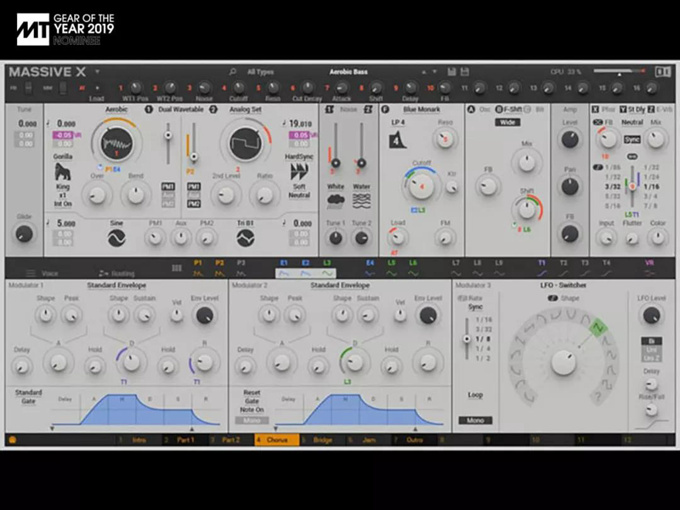
Task: Click the oscillator 1 wavetable waveform display
Action: [116, 143]
